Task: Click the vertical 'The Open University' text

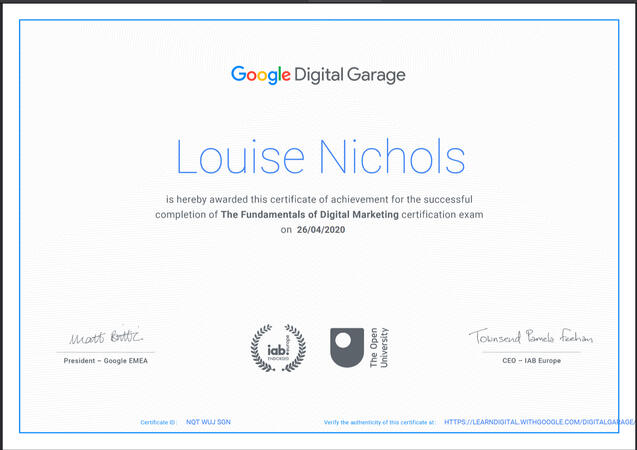Action: pyautogui.click(x=378, y=347)
